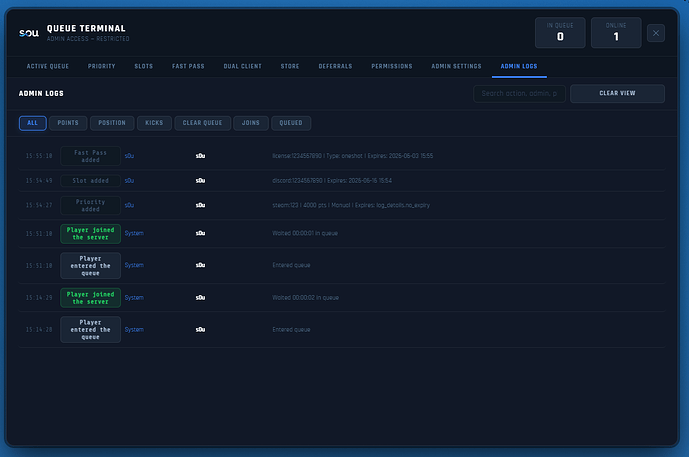Click the timestamp 15:55:10
Viewport: 689px width, 457px height.
(39, 156)
